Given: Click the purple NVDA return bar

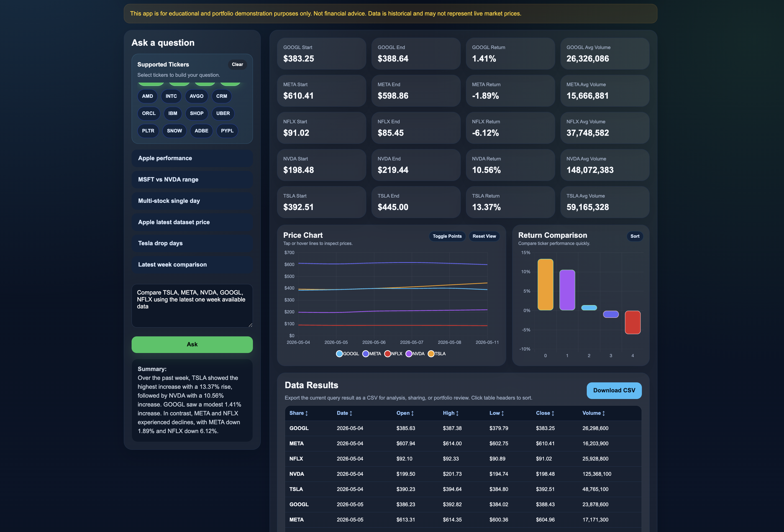Looking at the screenshot, I should point(567,290).
